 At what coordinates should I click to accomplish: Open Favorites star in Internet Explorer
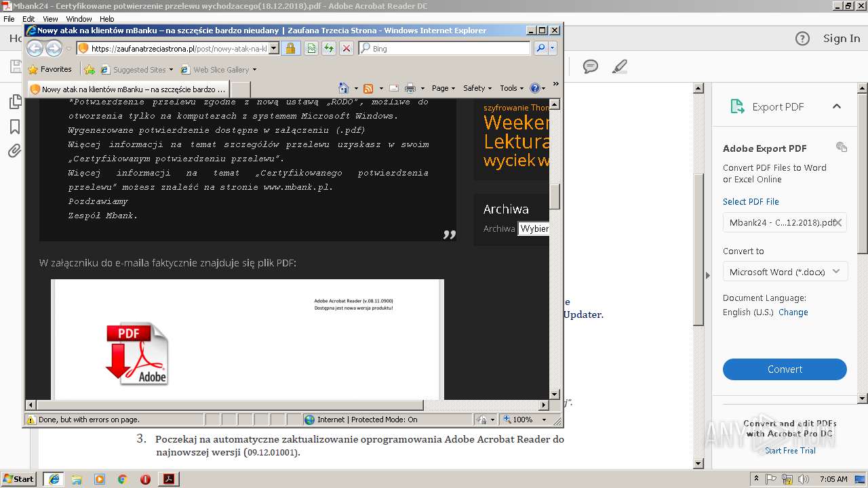pyautogui.click(x=50, y=69)
